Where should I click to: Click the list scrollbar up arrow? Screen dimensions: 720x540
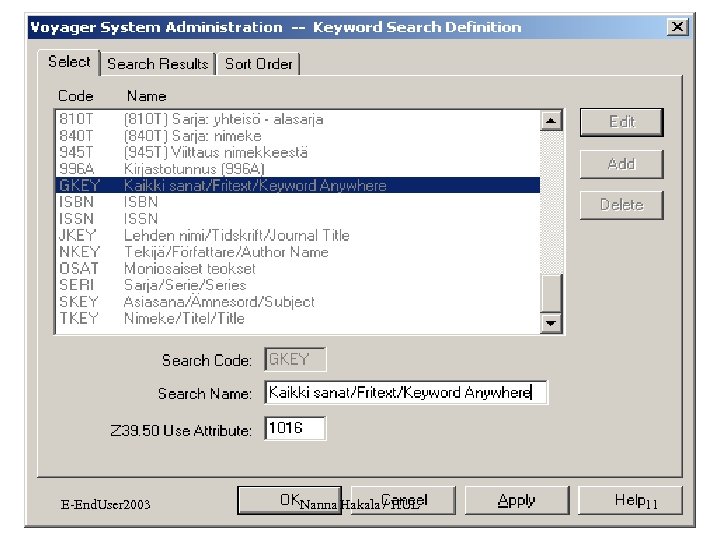coord(551,121)
